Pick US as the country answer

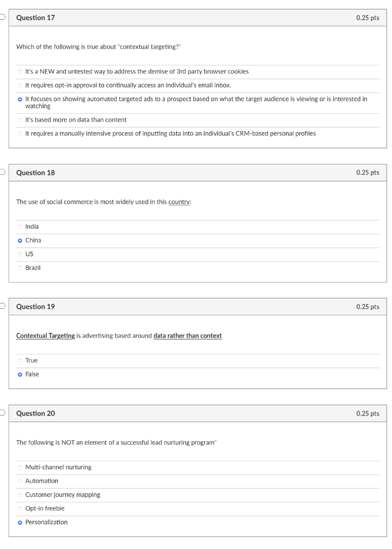tap(20, 254)
